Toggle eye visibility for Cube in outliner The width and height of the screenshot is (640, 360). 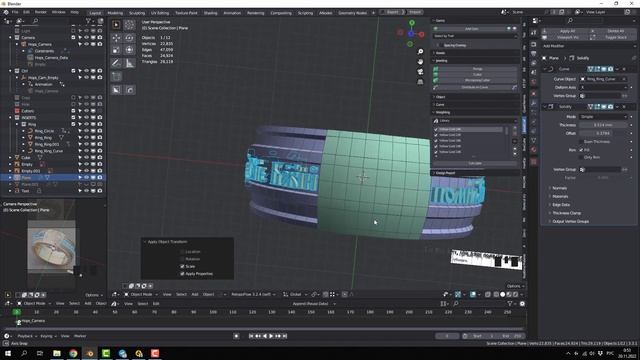pos(87,157)
